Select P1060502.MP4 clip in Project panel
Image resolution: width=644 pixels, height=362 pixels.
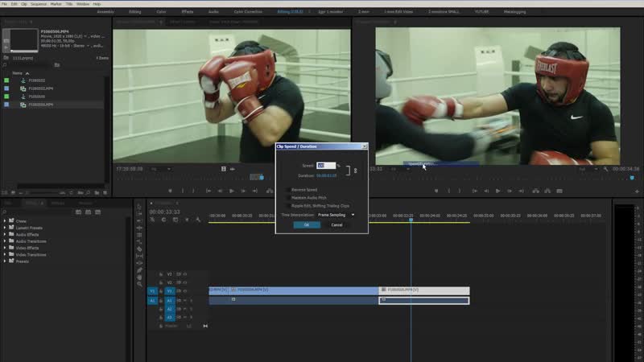click(x=41, y=88)
